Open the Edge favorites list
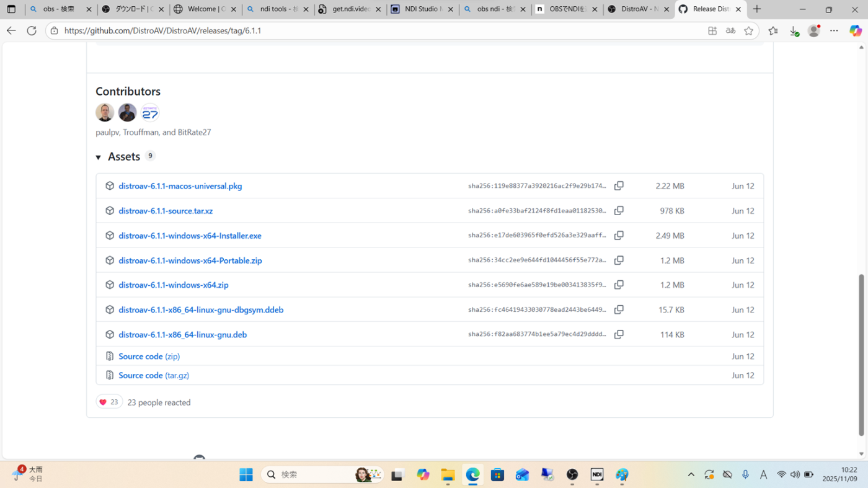Image resolution: width=868 pixels, height=488 pixels. pyautogui.click(x=773, y=30)
